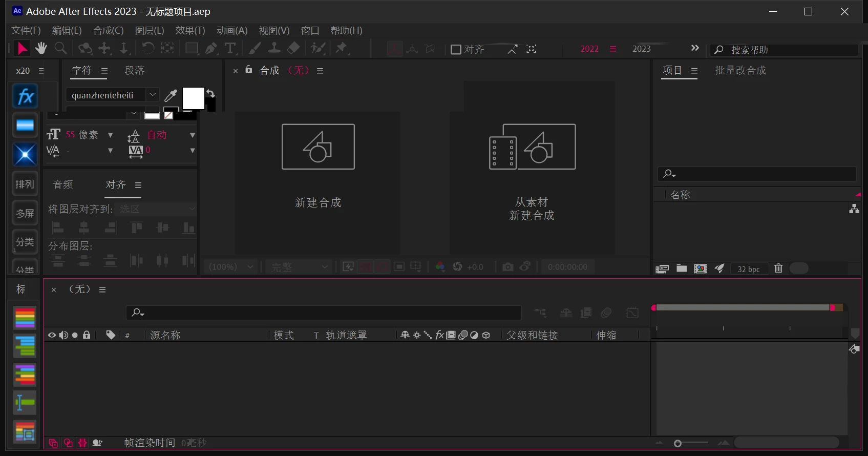Click the fx script icon in sidebar
The image size is (868, 456).
click(25, 96)
